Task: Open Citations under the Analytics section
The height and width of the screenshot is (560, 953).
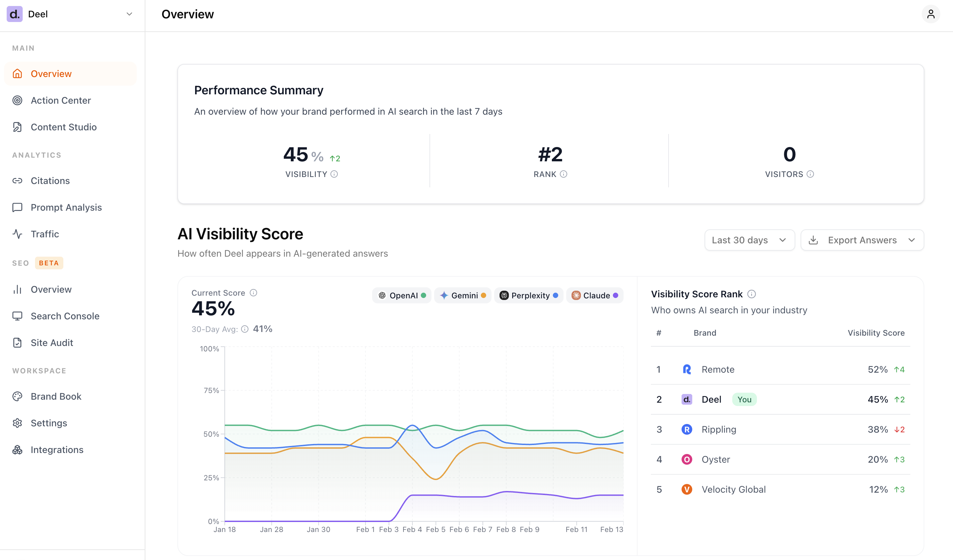Action: [50, 180]
